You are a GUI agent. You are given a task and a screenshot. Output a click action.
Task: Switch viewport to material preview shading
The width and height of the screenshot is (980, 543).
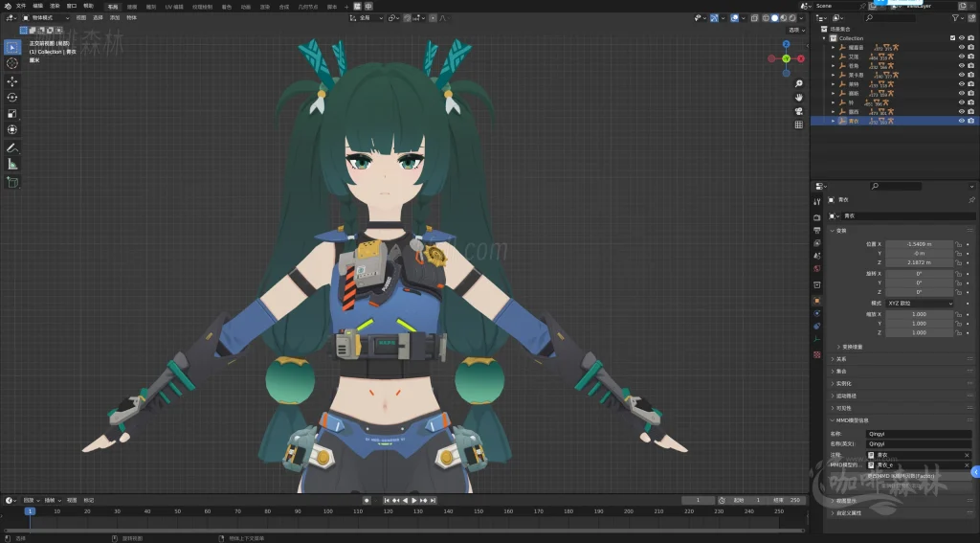[x=783, y=18]
